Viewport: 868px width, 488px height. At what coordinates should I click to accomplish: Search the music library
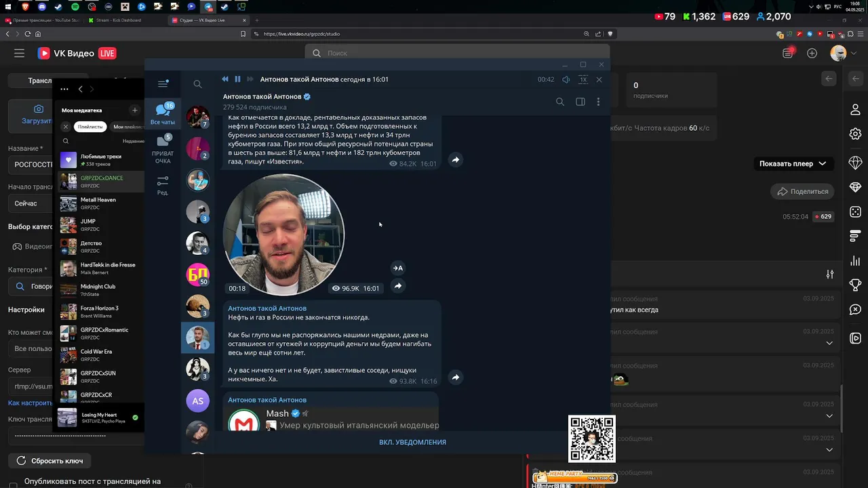(66, 141)
